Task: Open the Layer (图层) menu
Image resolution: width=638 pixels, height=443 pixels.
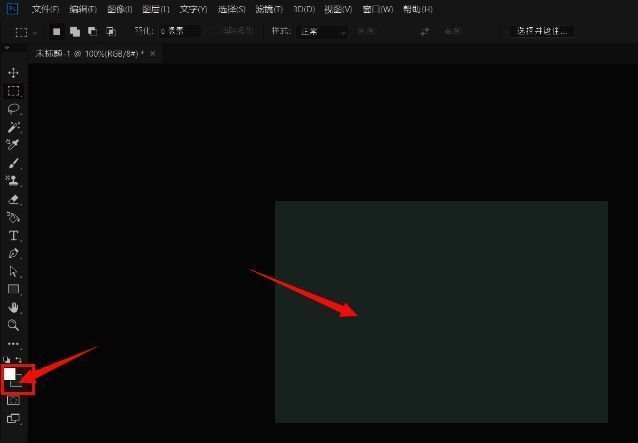Action: (156, 9)
